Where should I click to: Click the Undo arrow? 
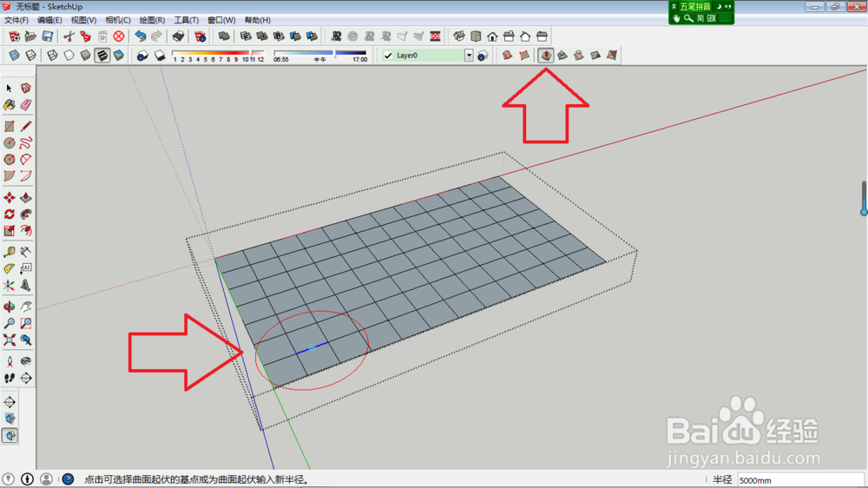click(141, 36)
